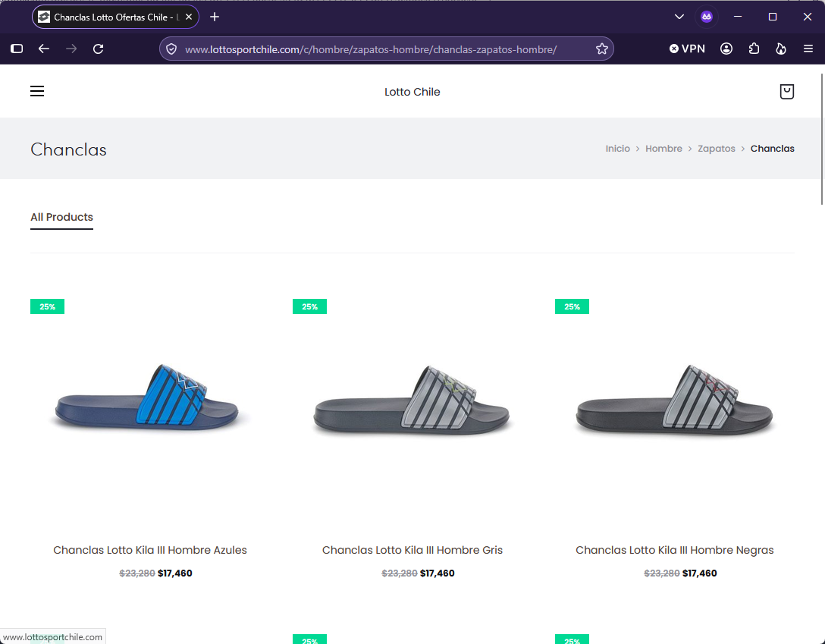Open the blue Kila III sandal image
This screenshot has width=825, height=644.
[x=150, y=397]
